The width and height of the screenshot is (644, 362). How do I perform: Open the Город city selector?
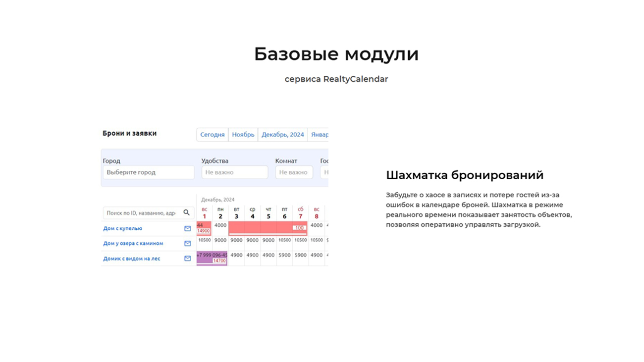tap(148, 172)
